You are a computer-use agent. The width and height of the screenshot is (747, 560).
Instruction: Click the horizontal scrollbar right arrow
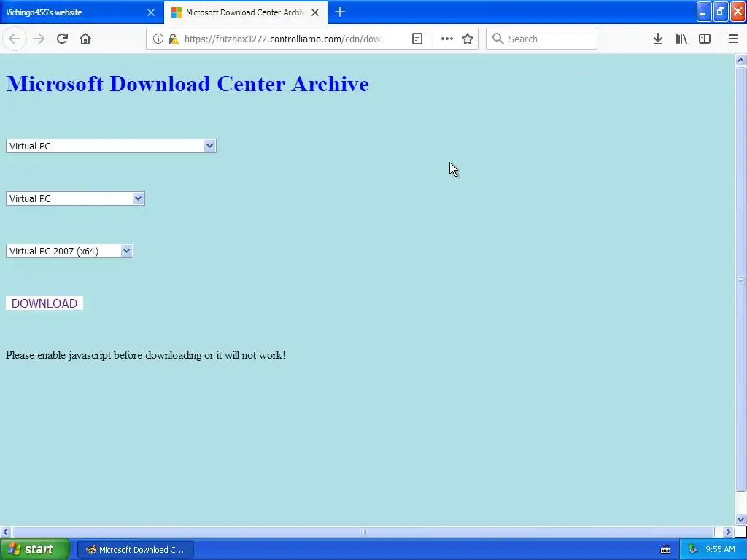[728, 532]
